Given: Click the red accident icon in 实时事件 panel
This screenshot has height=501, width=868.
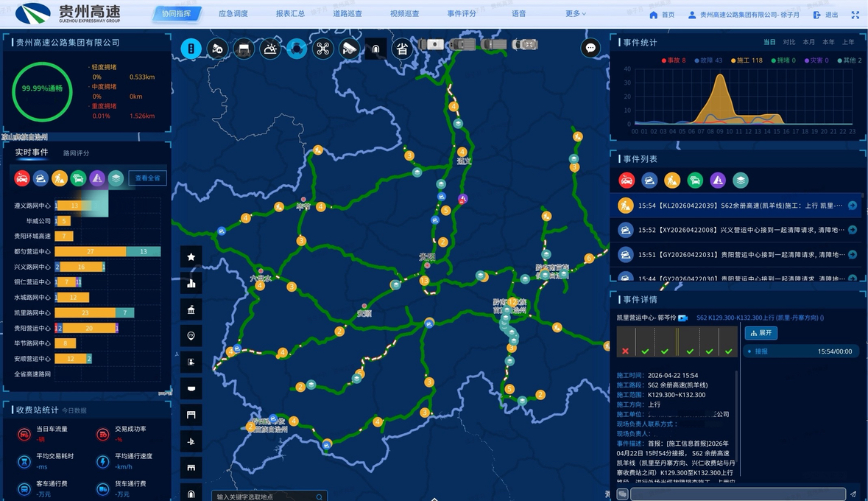Looking at the screenshot, I should (22, 178).
